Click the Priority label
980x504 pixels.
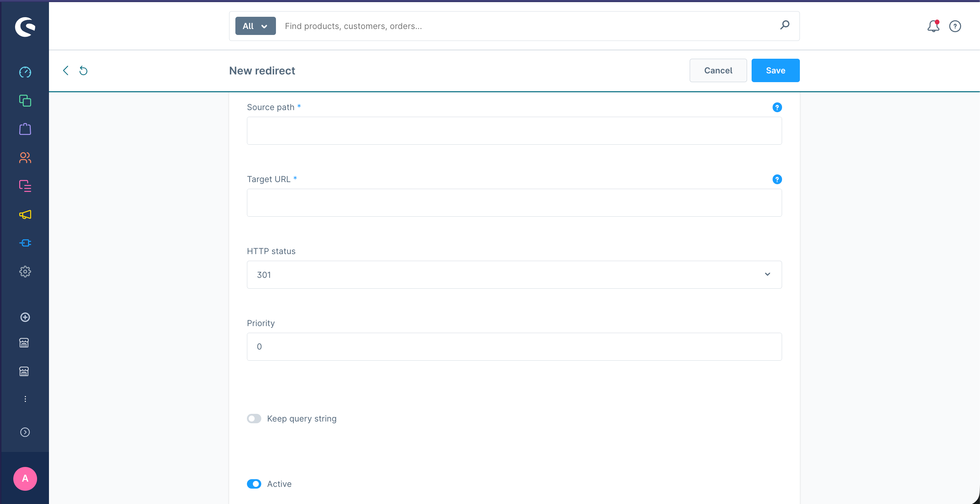pyautogui.click(x=261, y=323)
